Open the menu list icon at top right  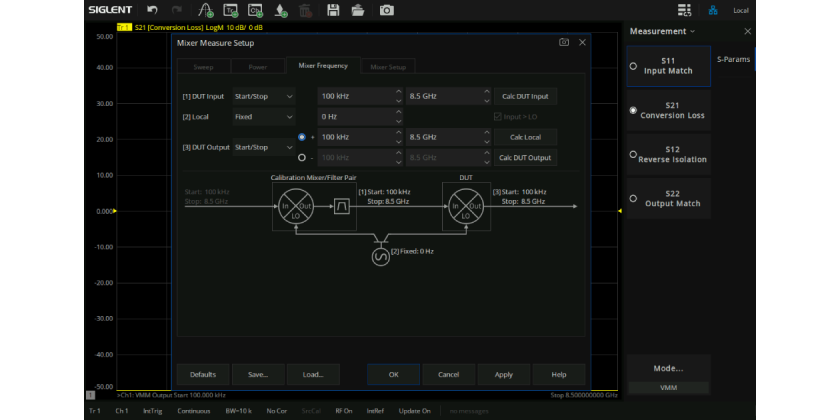tap(684, 10)
